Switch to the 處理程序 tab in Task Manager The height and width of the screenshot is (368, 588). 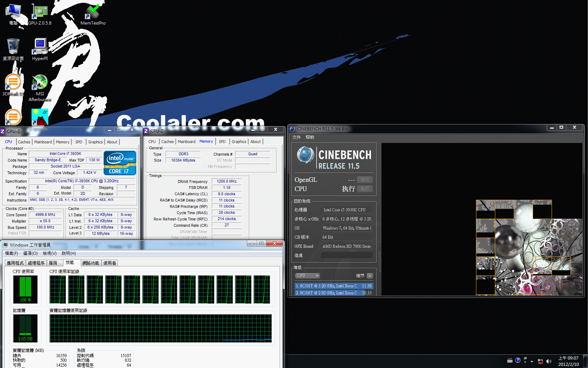(x=36, y=263)
